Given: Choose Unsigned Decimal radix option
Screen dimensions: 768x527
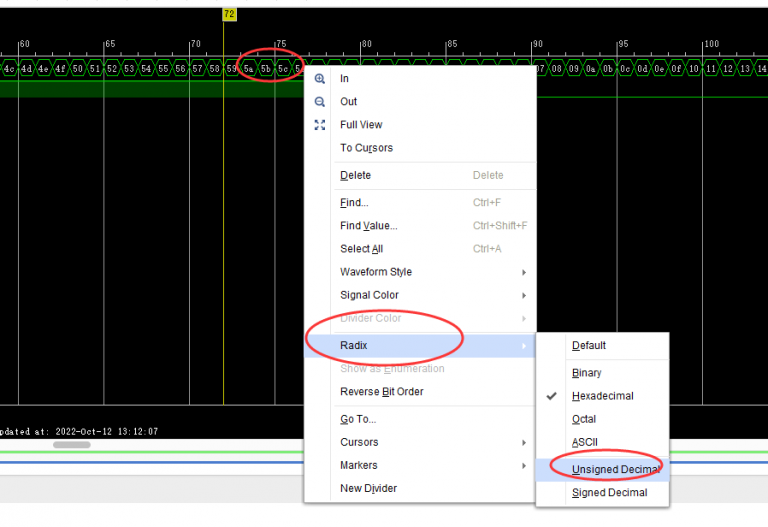Looking at the screenshot, I should coord(614,469).
